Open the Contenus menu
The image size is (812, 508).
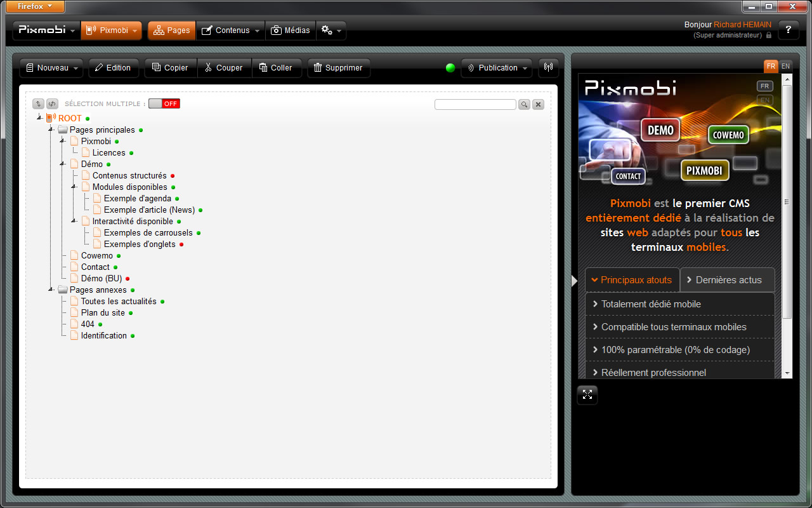(231, 30)
